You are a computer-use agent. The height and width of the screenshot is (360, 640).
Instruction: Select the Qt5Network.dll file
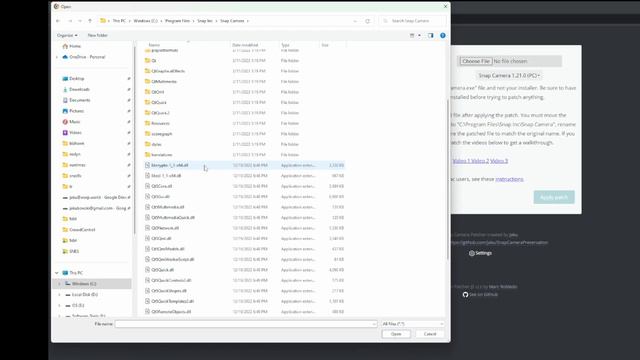165,228
